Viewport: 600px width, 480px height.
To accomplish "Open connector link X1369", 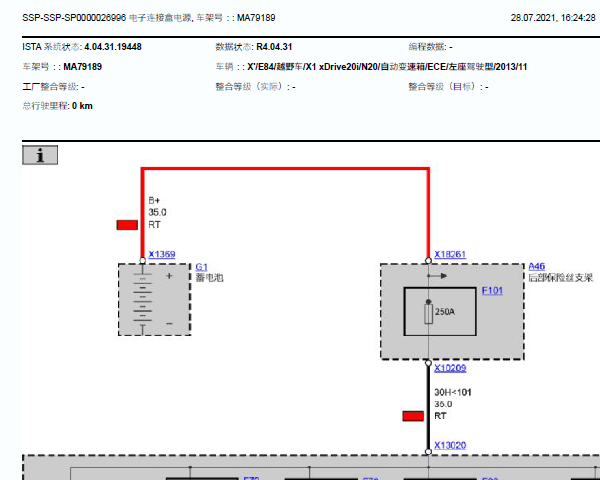I will [162, 255].
